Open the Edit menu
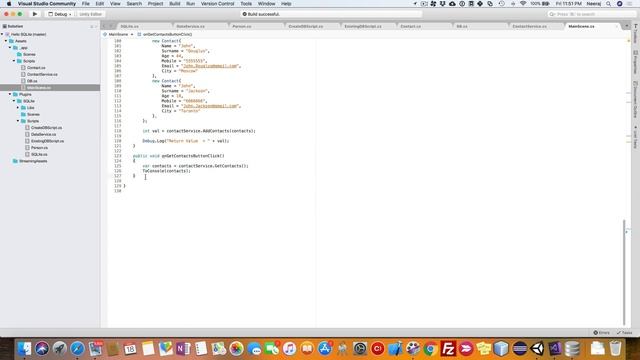This screenshot has height=360, width=640. click(x=100, y=4)
